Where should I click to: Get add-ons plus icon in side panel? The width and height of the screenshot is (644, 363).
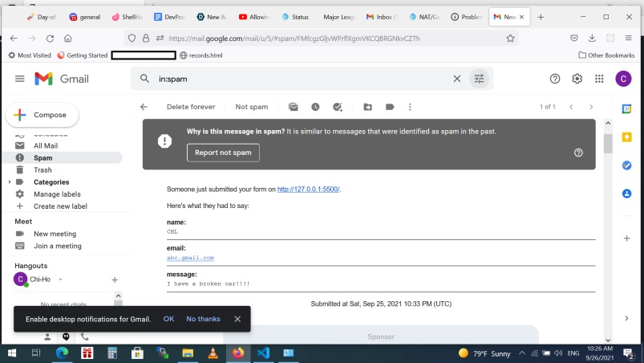[x=626, y=238]
